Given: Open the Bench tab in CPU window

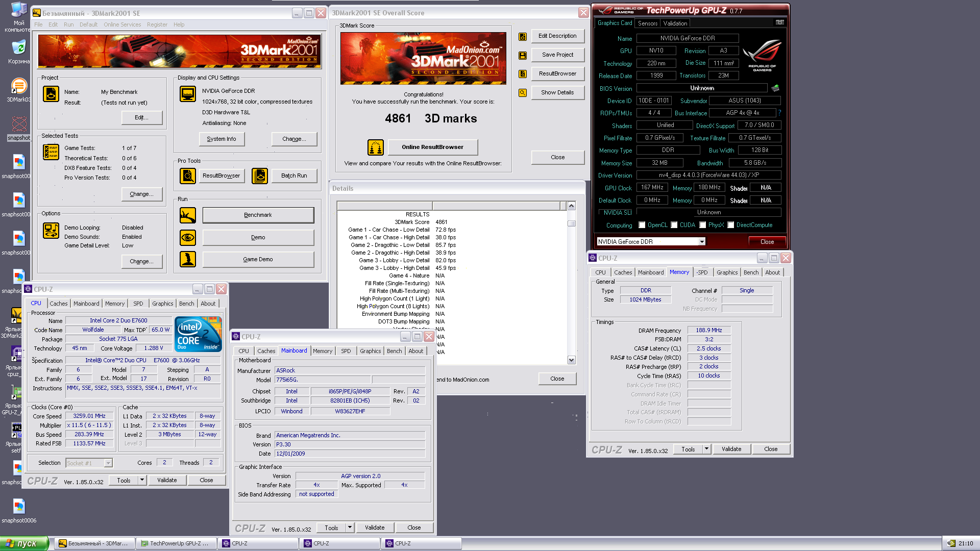Looking at the screenshot, I should pyautogui.click(x=186, y=304).
